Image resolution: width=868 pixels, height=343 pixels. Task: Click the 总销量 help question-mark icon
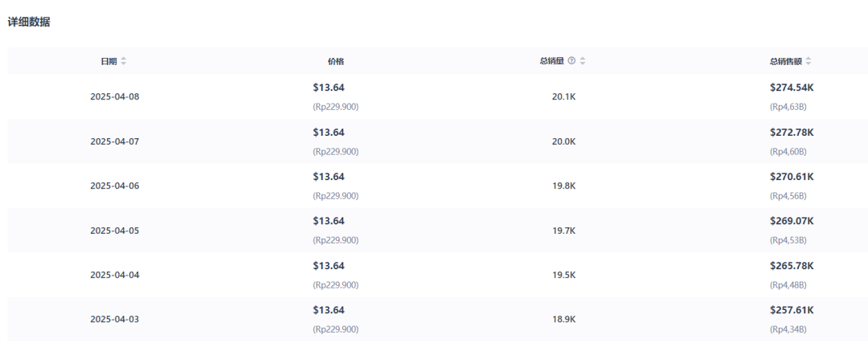tap(572, 61)
